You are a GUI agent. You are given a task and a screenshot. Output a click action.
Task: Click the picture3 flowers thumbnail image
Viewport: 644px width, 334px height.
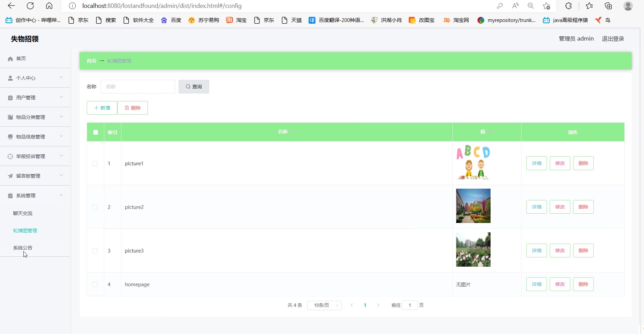pos(473,249)
